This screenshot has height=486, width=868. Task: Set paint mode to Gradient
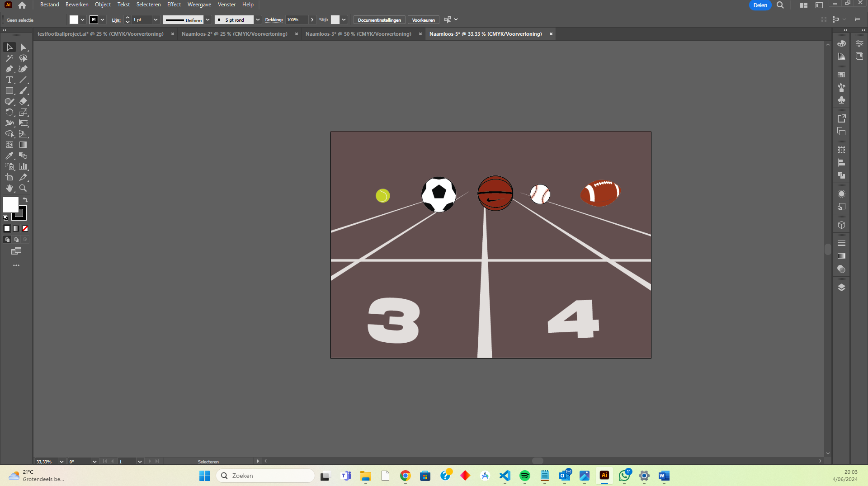(16, 229)
